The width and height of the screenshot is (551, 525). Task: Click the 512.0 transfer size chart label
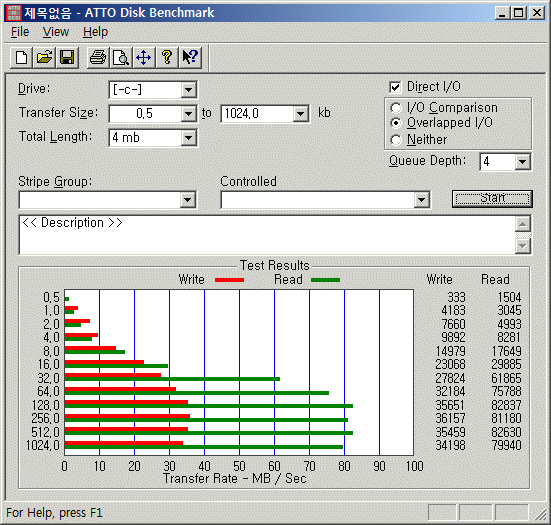[x=45, y=432]
